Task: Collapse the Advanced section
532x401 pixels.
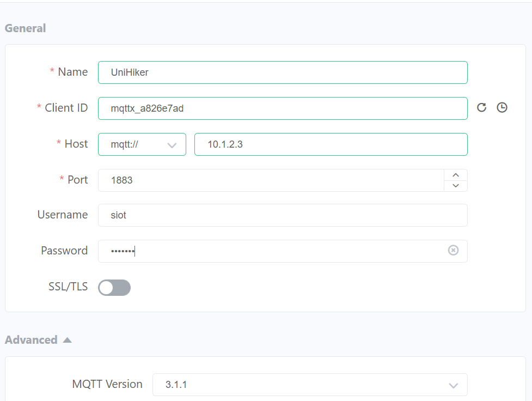Action: (x=38, y=340)
